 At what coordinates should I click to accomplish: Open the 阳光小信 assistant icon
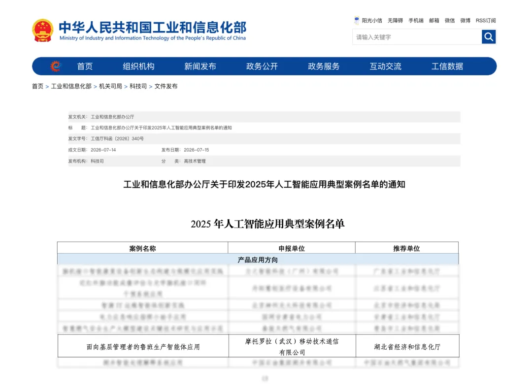[356, 20]
